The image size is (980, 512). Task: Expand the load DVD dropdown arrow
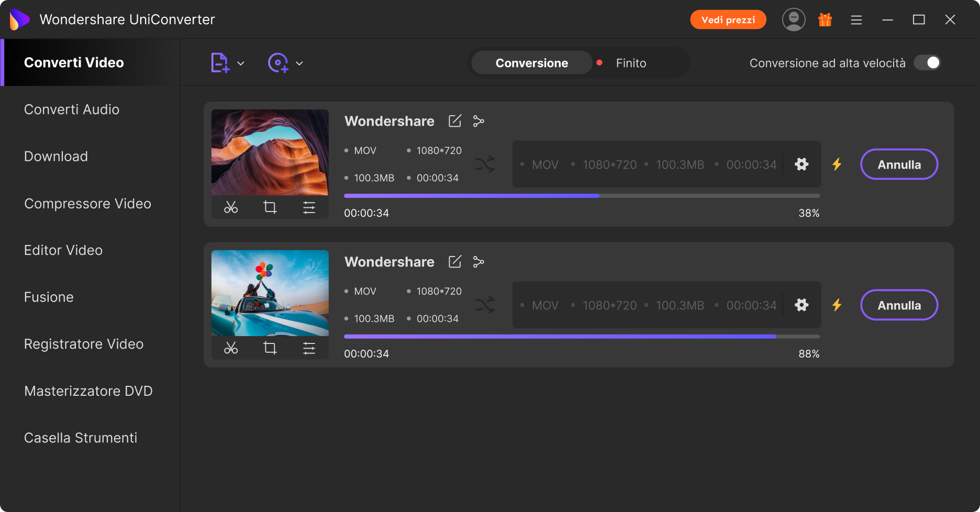299,63
